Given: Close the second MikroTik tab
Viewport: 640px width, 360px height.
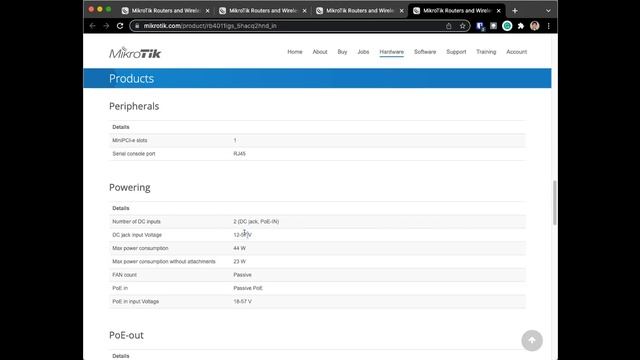Looking at the screenshot, I should (x=304, y=11).
